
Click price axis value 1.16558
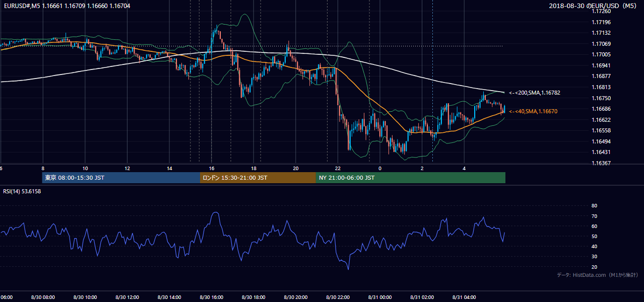click(601, 130)
